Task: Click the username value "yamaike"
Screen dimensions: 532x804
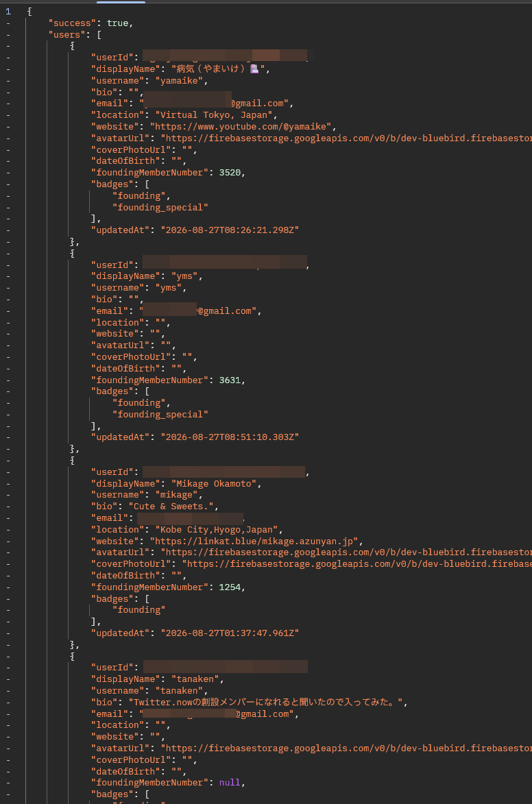Action: point(179,80)
